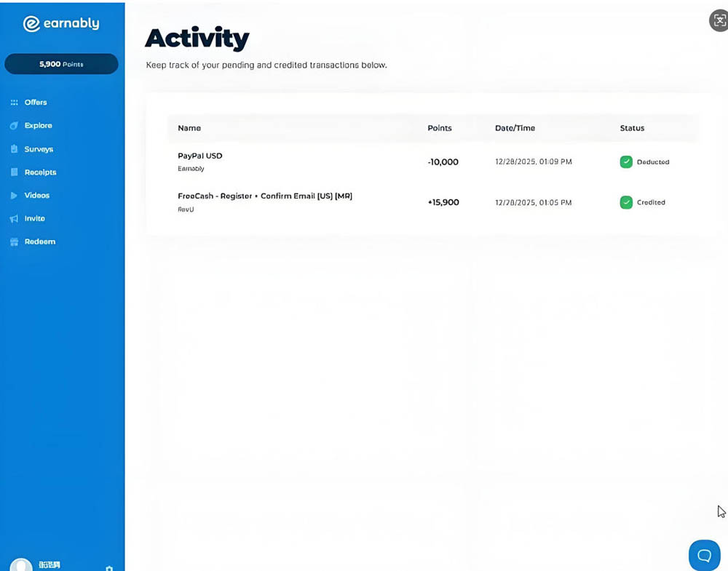Click the Surveys clipboard icon

pos(15,149)
